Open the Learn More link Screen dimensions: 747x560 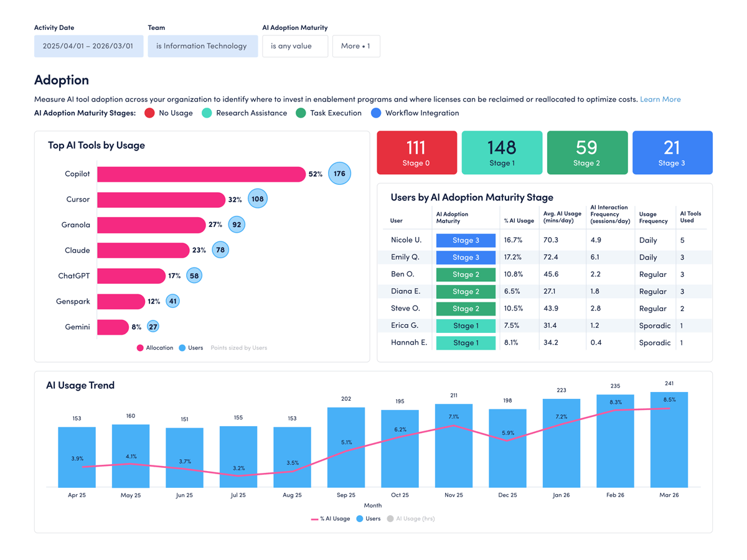click(660, 99)
